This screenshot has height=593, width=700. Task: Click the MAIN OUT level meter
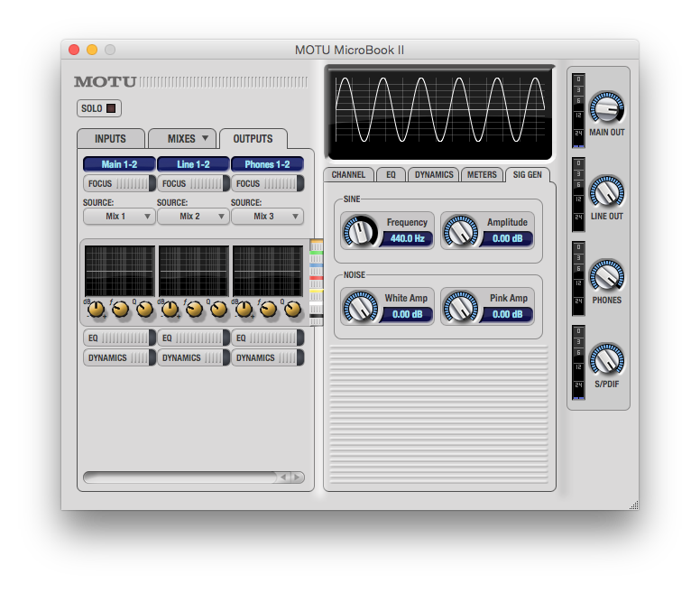(578, 111)
